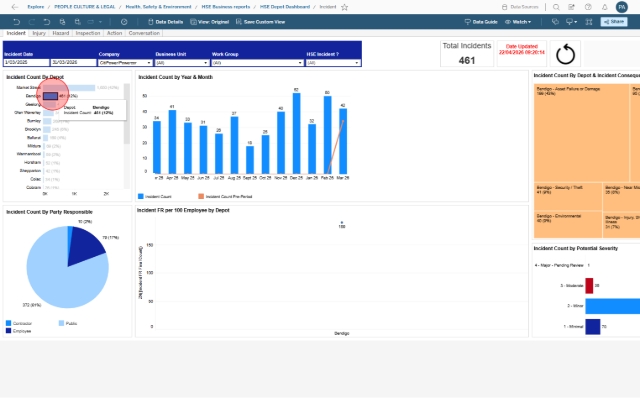Image resolution: width=640 pixels, height=398 pixels.
Task: Open the notifications bell
Action: [604, 7]
